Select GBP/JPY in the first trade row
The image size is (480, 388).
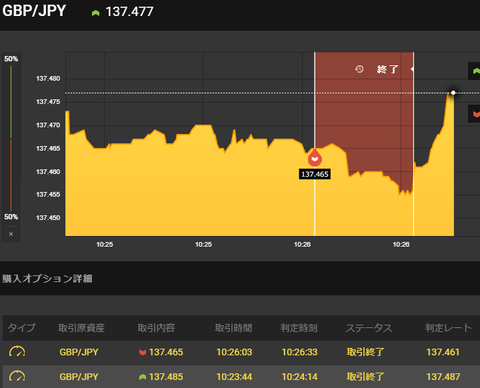pyautogui.click(x=79, y=352)
